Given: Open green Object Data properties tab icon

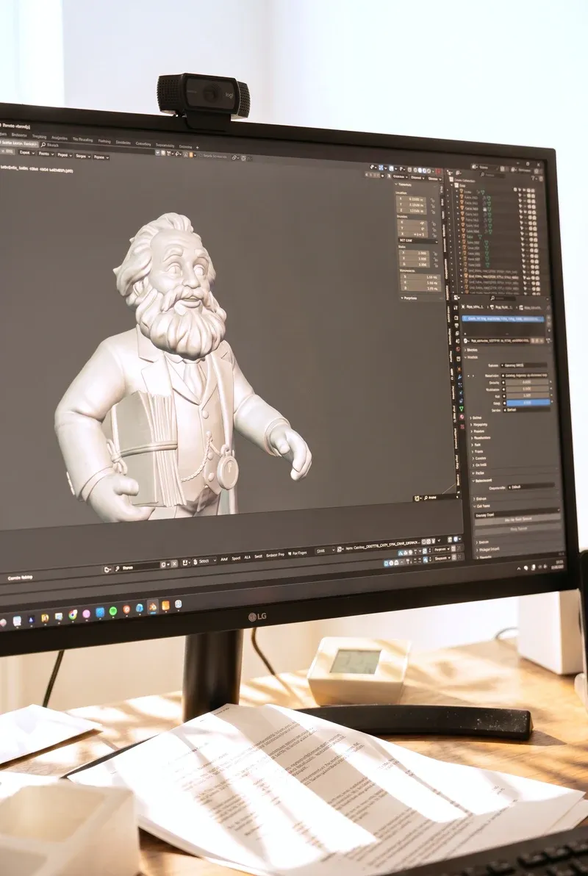Looking at the screenshot, I should point(462,409).
